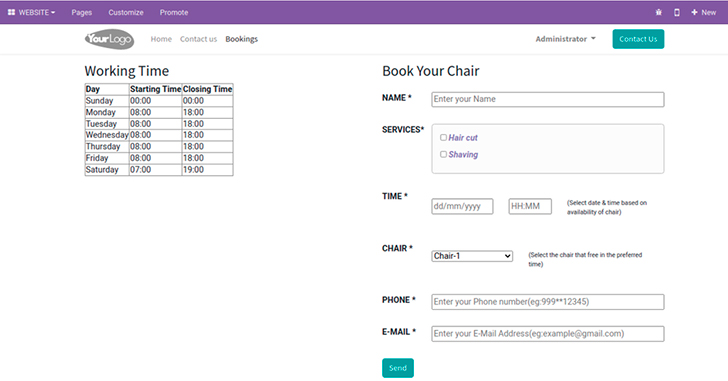The width and height of the screenshot is (728, 381).
Task: Open the Chair-1 select dropdown
Action: (x=472, y=256)
